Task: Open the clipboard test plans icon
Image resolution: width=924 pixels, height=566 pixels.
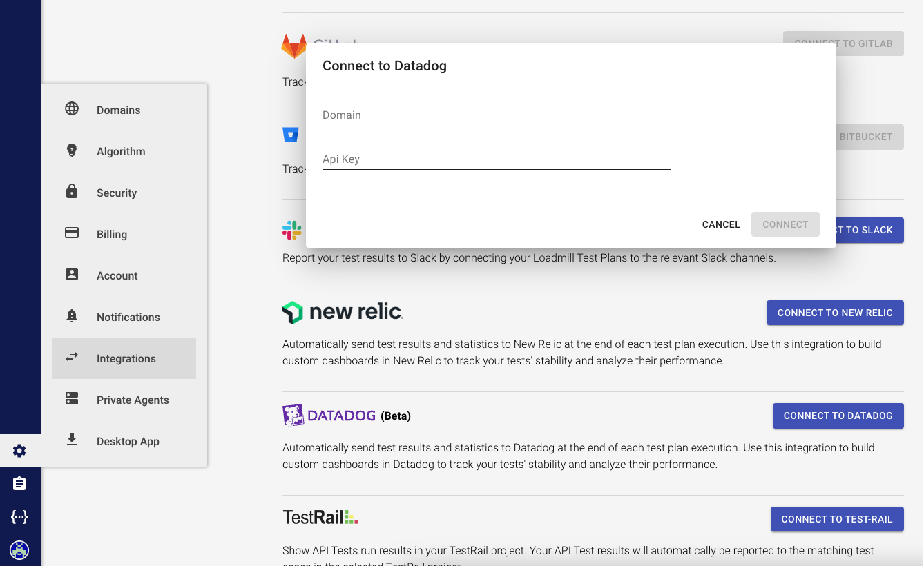Action: pos(19,484)
